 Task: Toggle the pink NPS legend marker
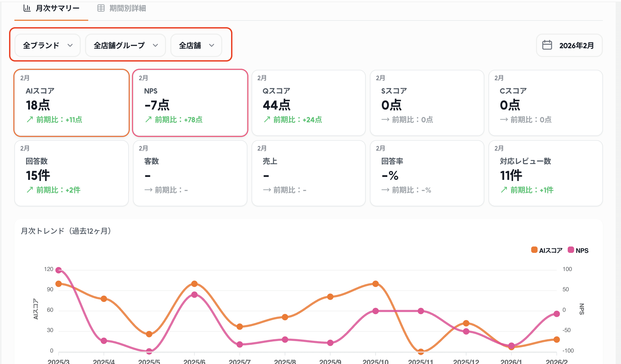(571, 250)
